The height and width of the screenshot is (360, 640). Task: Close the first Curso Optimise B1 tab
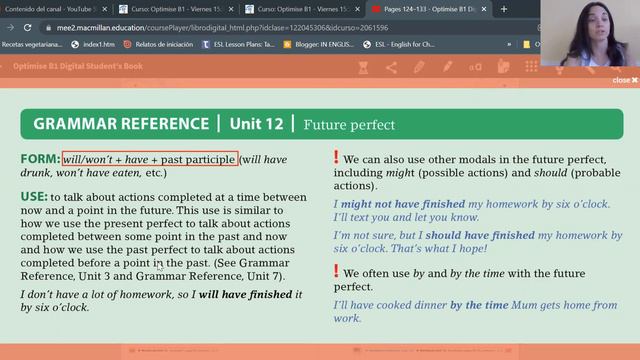point(231,9)
